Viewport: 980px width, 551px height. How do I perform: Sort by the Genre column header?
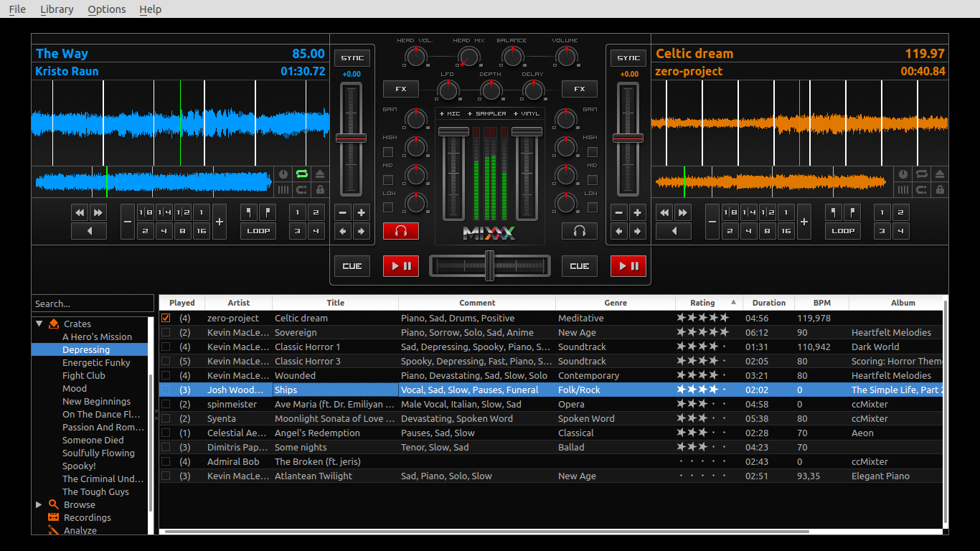tap(616, 303)
